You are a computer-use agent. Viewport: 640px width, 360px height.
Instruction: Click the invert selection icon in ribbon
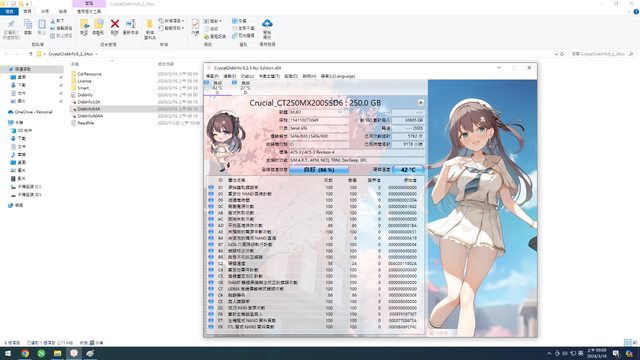235,36
